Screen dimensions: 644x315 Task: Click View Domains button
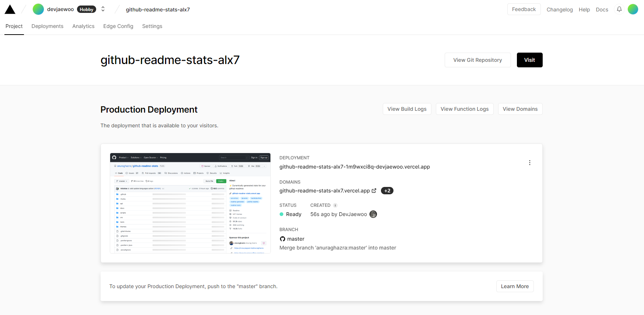(520, 109)
